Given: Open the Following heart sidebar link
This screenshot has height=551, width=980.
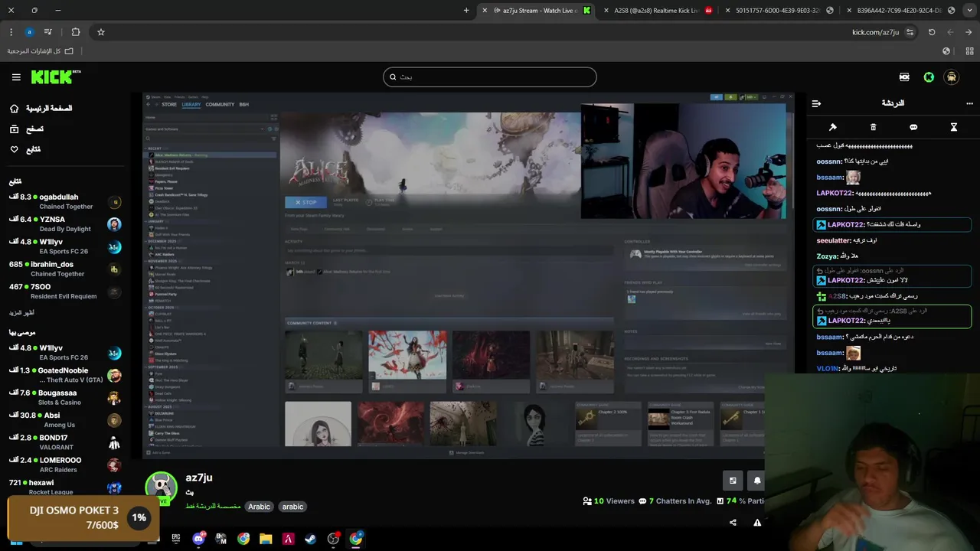Looking at the screenshot, I should (x=25, y=149).
